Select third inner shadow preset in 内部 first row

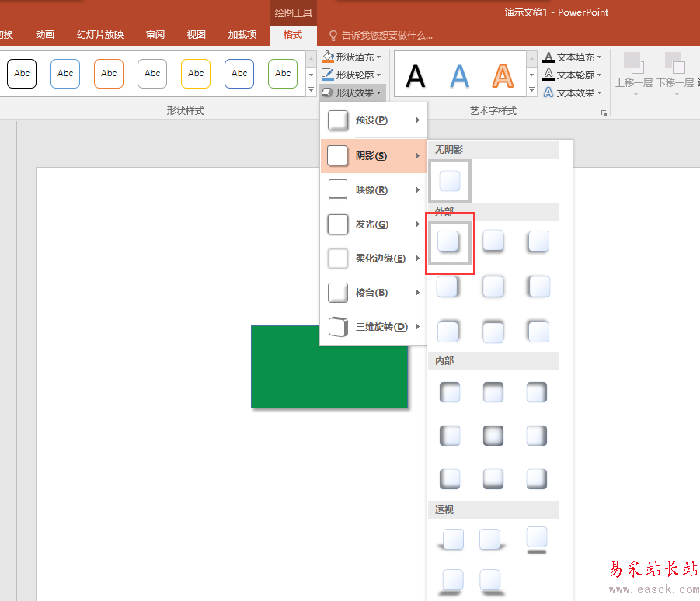(537, 393)
